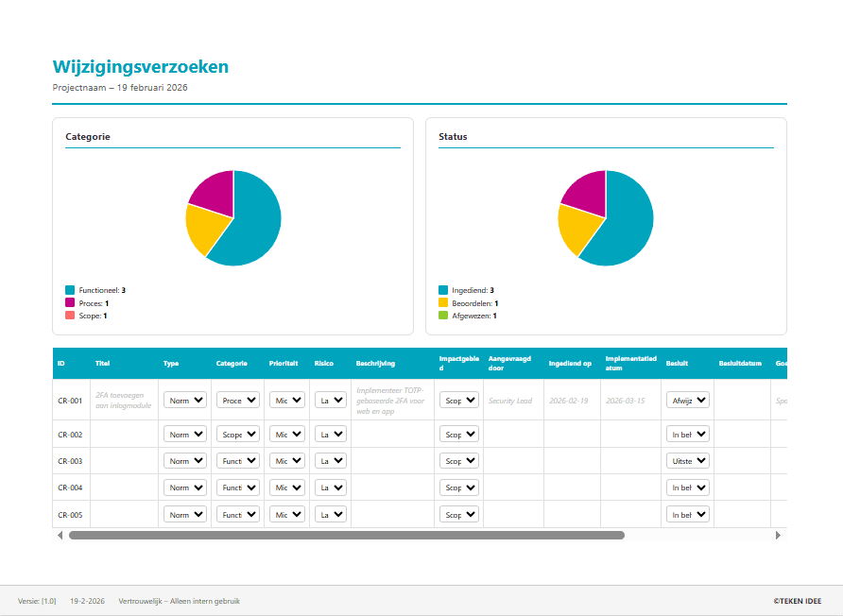The width and height of the screenshot is (843, 616).
Task: Click the Beschrijving text for CR-001
Action: 391,399
